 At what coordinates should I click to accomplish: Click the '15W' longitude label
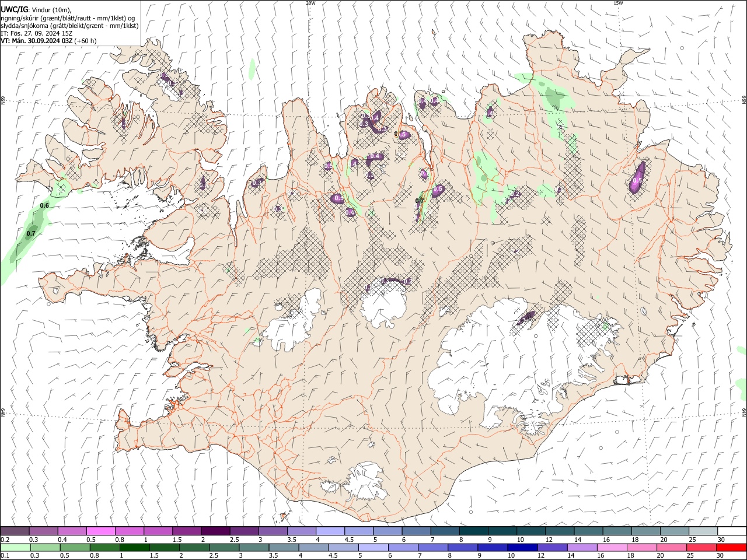618,2
